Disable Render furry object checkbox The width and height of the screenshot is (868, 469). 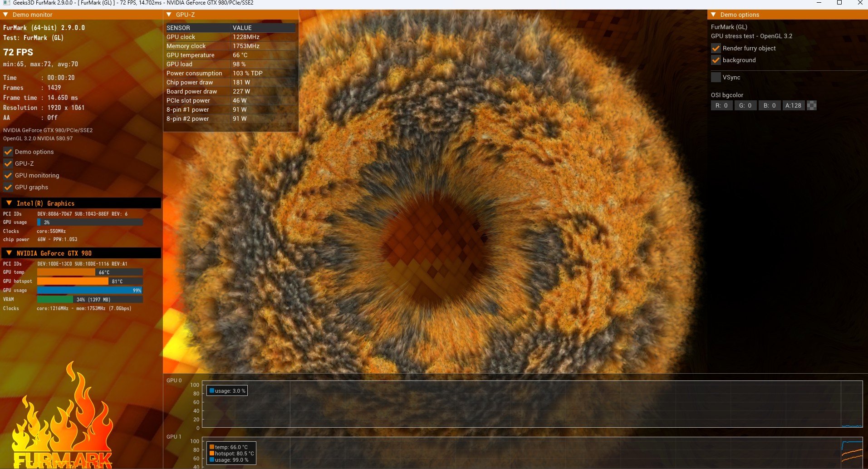[x=716, y=48]
